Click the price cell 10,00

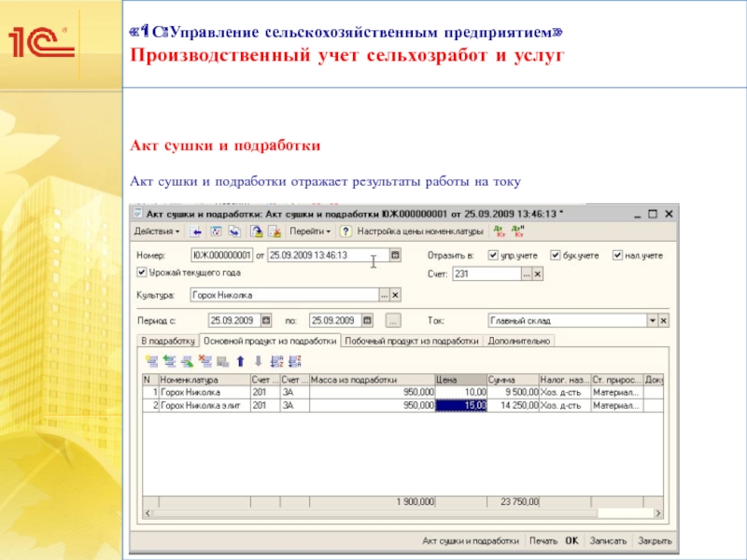461,392
